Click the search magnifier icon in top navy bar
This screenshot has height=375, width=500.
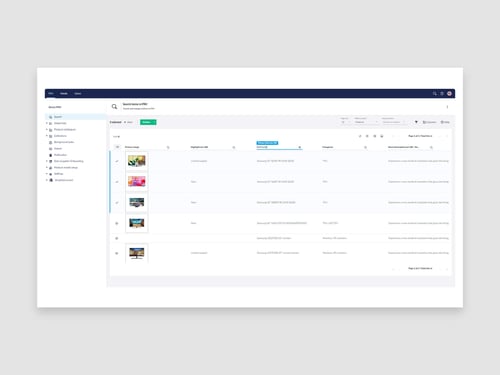(x=435, y=94)
